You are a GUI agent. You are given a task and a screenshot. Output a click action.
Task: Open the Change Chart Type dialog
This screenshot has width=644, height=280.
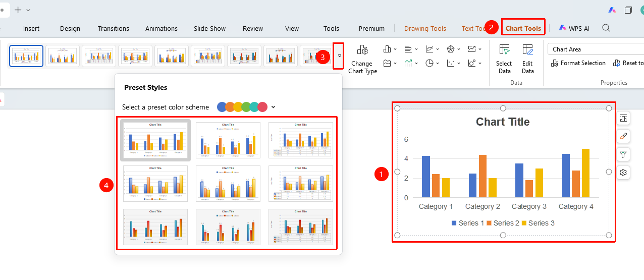click(x=362, y=59)
